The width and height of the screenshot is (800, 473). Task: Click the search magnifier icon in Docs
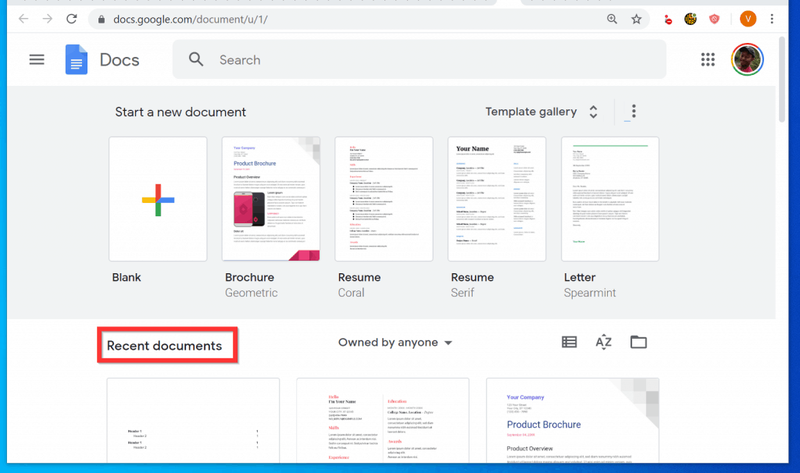pos(196,60)
